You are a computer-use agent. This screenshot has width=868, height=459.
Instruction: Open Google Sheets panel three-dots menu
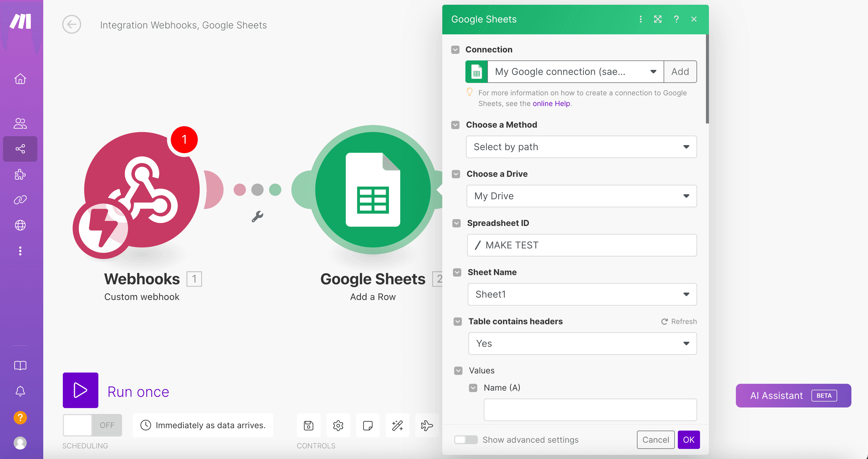point(640,19)
